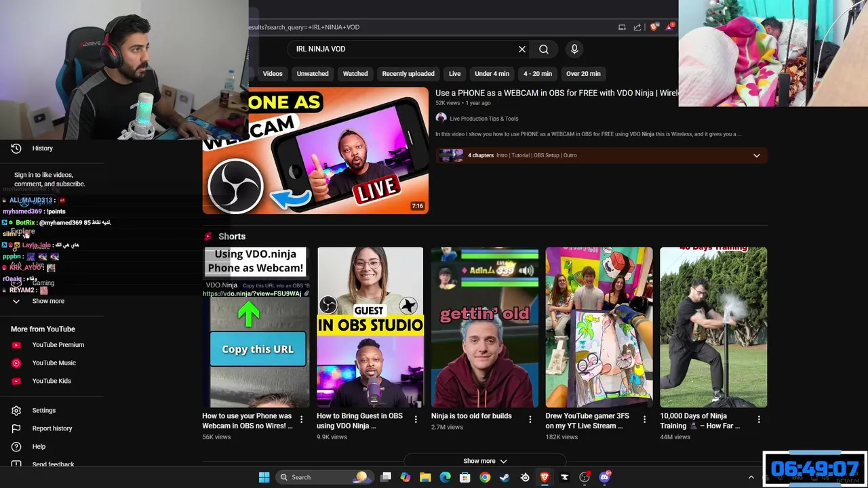Open options for How to Bring Guest short

416,420
